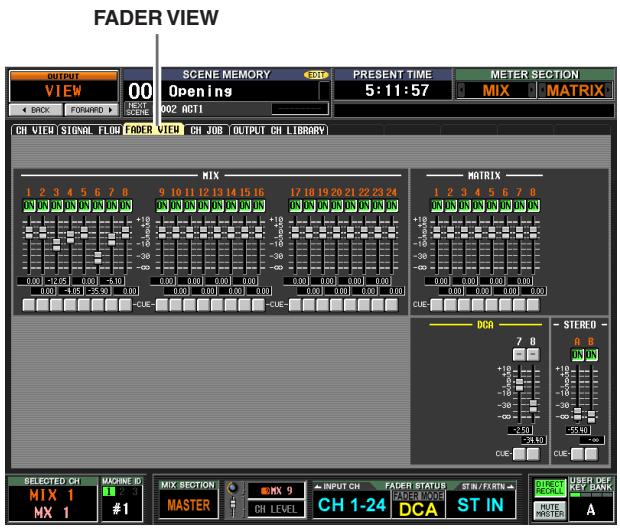Click the CUE button for MIX 24
This screenshot has width=620, height=529.
[x=391, y=305]
